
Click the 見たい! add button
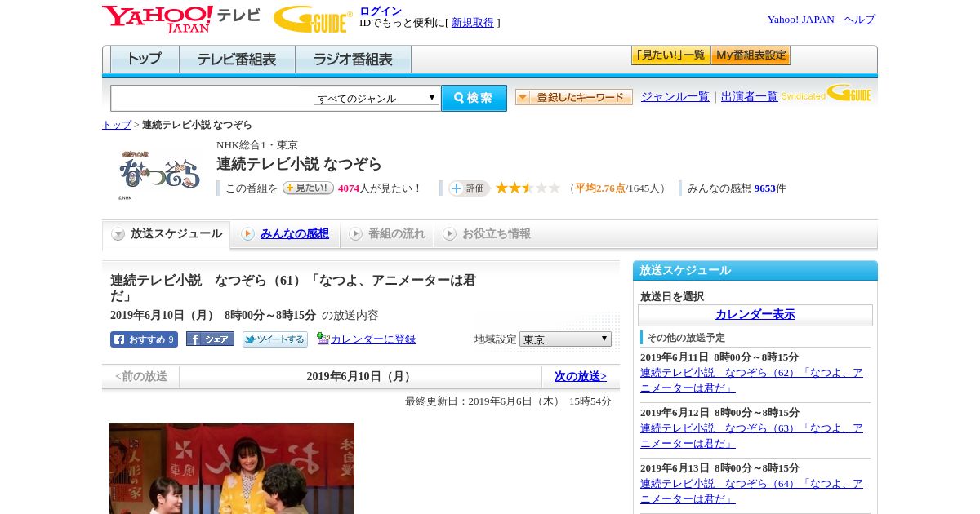tap(309, 188)
